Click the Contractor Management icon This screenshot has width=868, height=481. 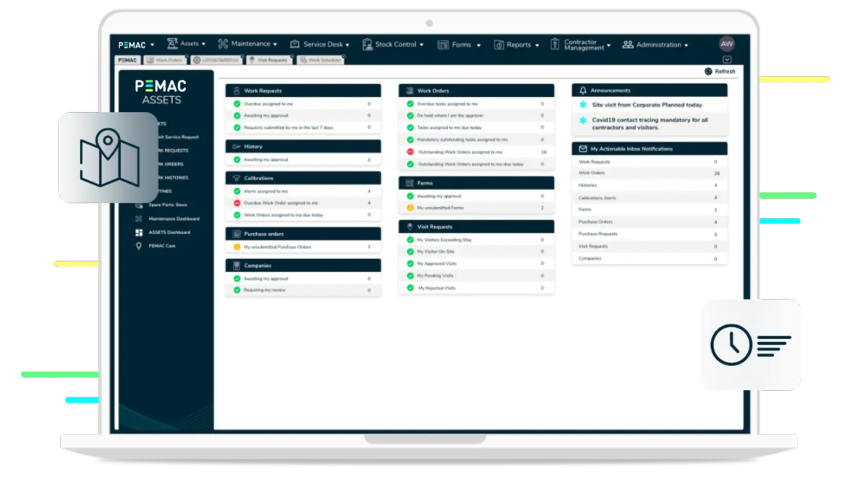point(555,44)
